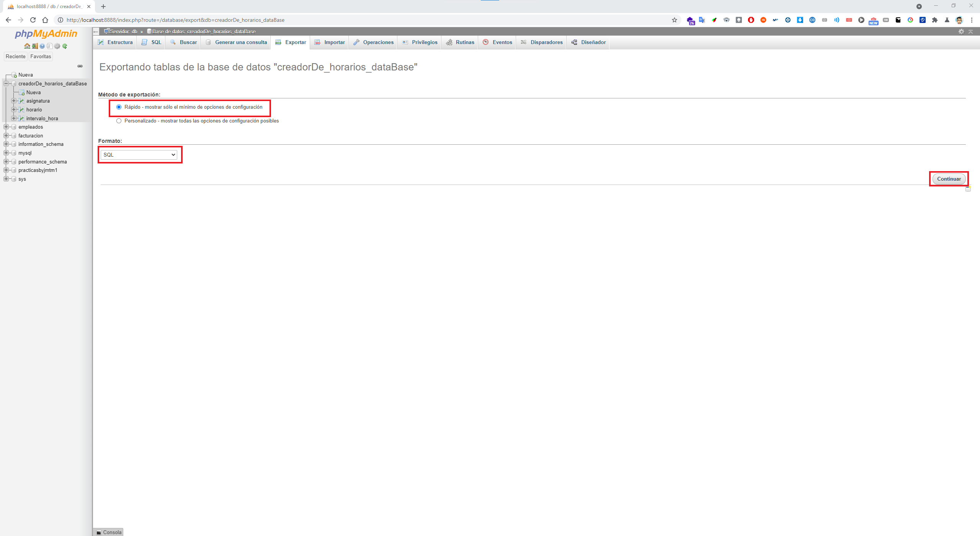The image size is (980, 536).
Task: Open navigation panel settings gear icon
Action: tap(57, 46)
